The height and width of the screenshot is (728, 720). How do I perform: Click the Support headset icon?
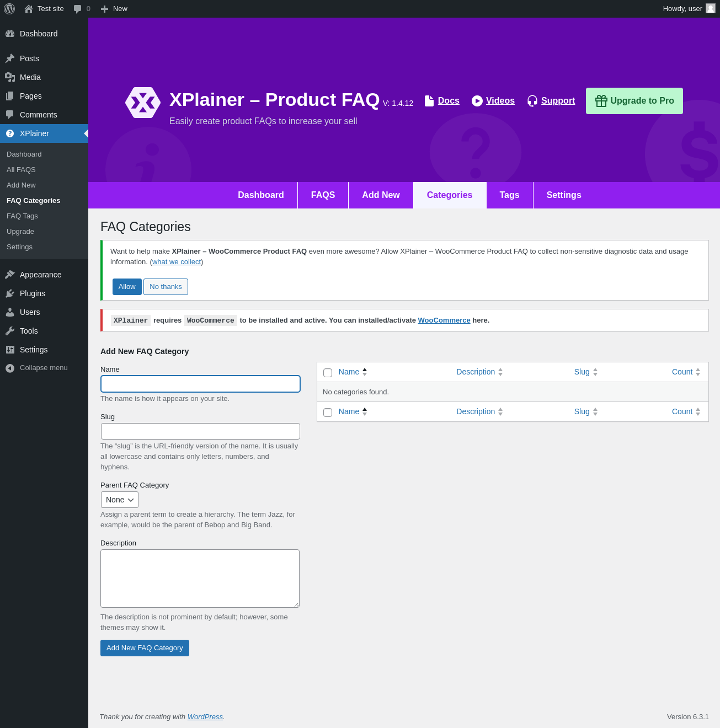(532, 101)
